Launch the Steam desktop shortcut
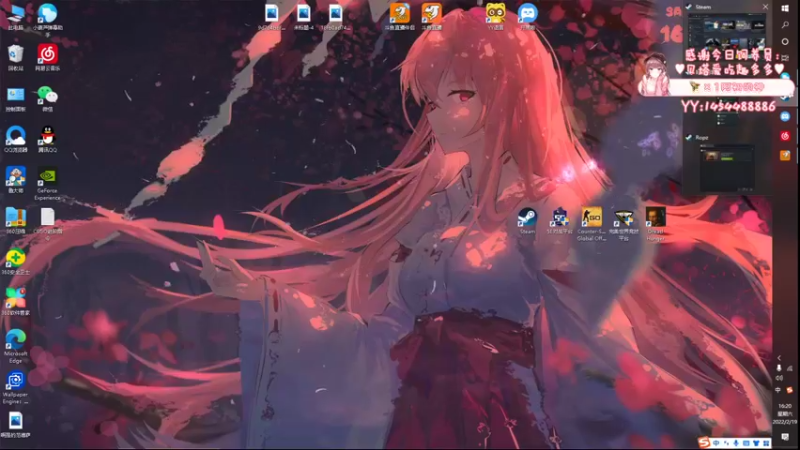The width and height of the screenshot is (800, 450). [x=527, y=221]
